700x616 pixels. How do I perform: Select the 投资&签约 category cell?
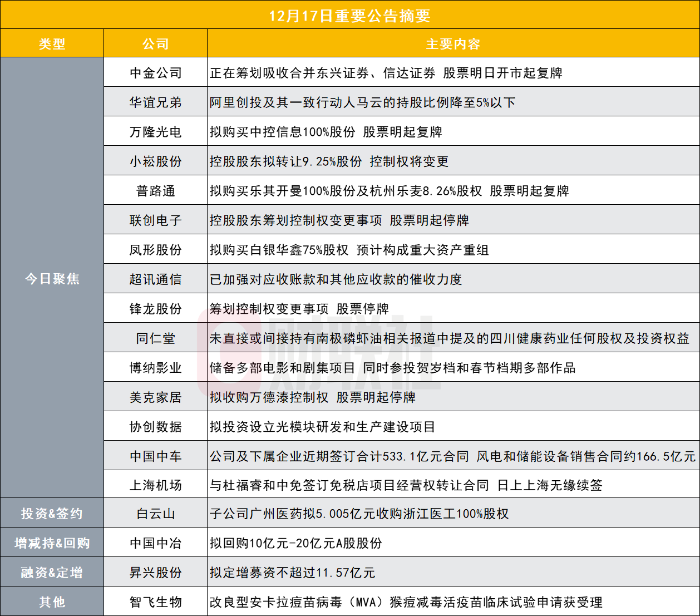click(x=52, y=514)
